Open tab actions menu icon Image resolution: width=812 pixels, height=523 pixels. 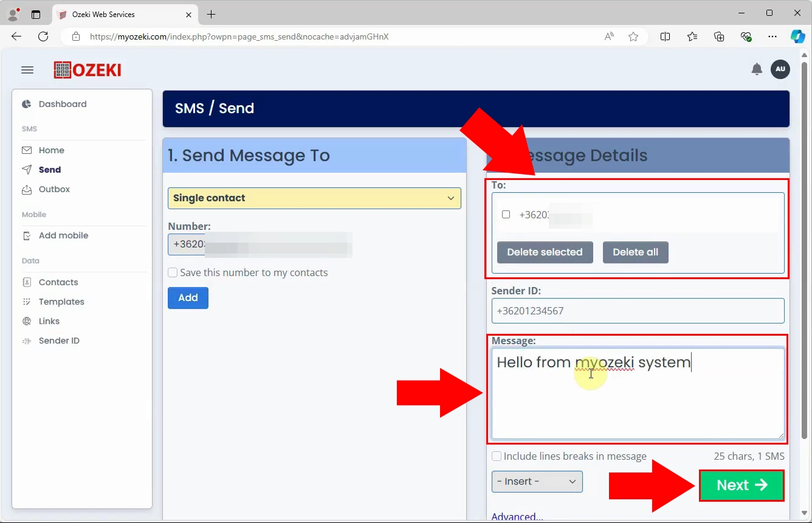tap(36, 14)
